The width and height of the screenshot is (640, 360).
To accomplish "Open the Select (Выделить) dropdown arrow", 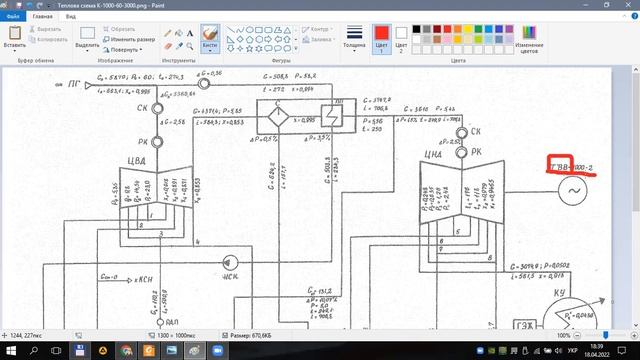I will 87,51.
